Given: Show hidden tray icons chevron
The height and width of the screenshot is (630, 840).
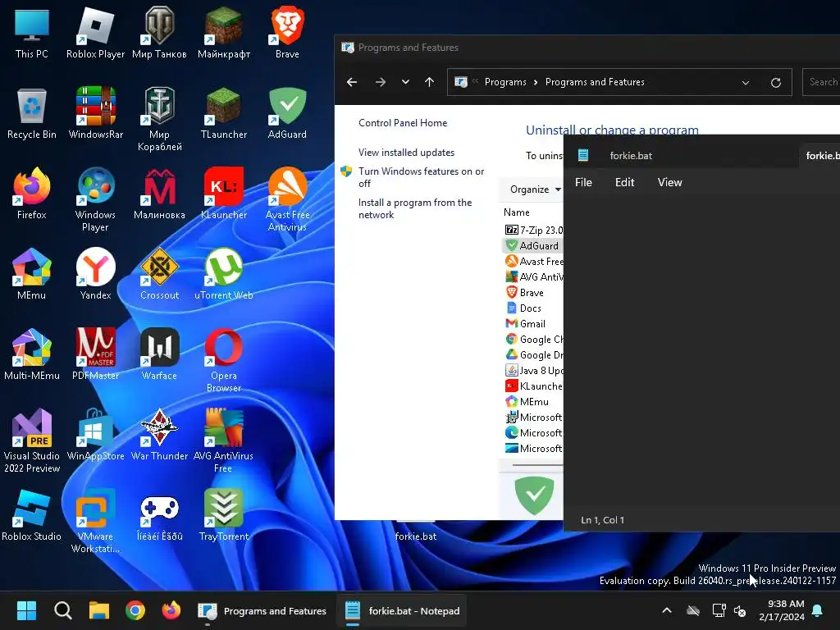Looking at the screenshot, I should click(x=666, y=610).
